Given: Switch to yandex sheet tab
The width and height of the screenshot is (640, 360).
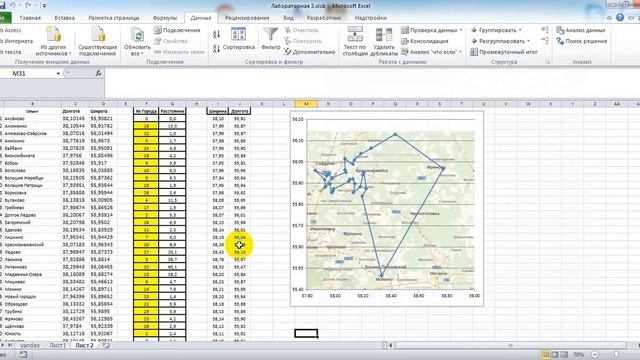Looking at the screenshot, I should pos(30,345).
